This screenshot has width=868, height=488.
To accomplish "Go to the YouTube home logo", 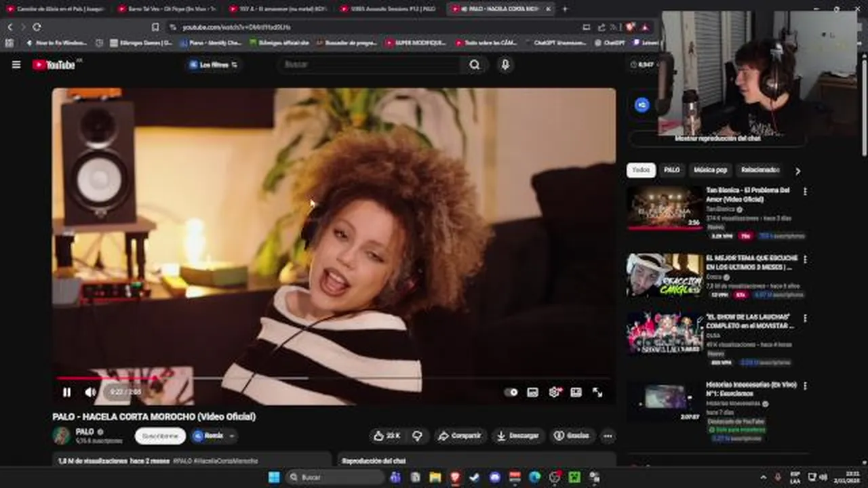I will click(x=54, y=64).
